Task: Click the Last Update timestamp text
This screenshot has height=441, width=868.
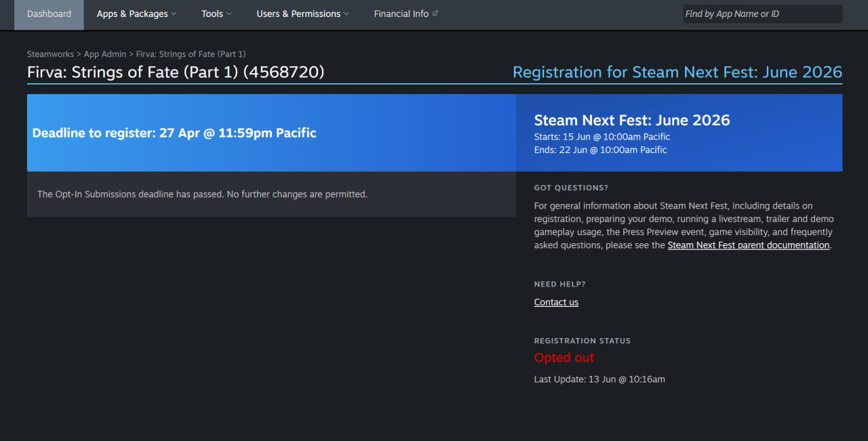Action: (599, 379)
